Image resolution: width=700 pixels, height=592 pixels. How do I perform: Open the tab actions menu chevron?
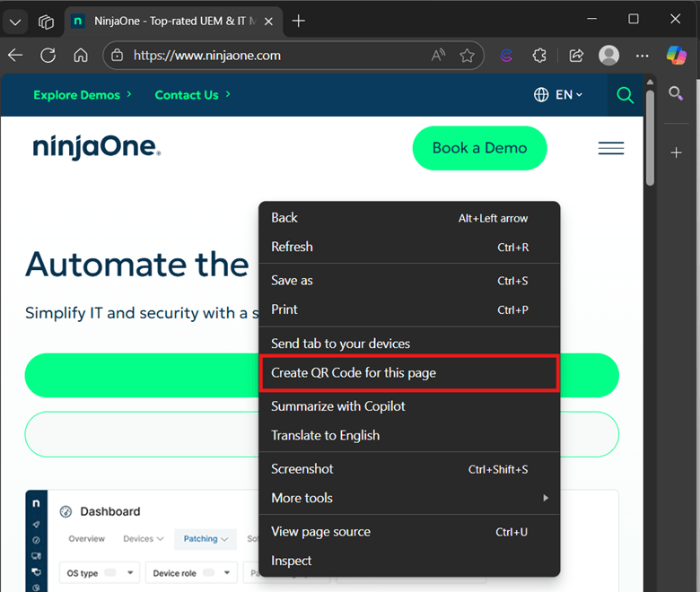[x=15, y=22]
